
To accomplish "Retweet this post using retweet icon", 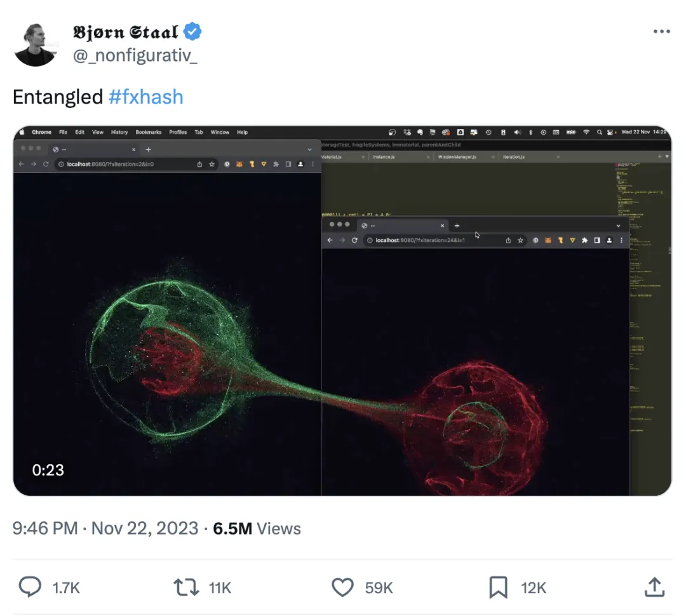I will point(186,587).
